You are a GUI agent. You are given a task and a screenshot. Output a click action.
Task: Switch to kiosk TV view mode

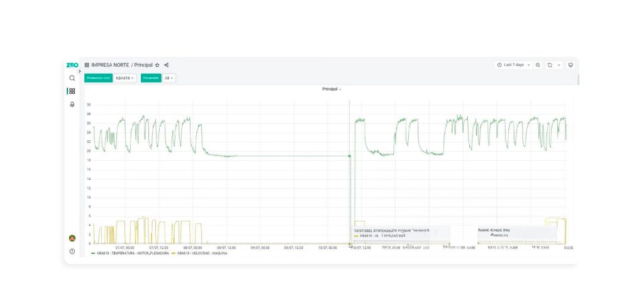570,65
